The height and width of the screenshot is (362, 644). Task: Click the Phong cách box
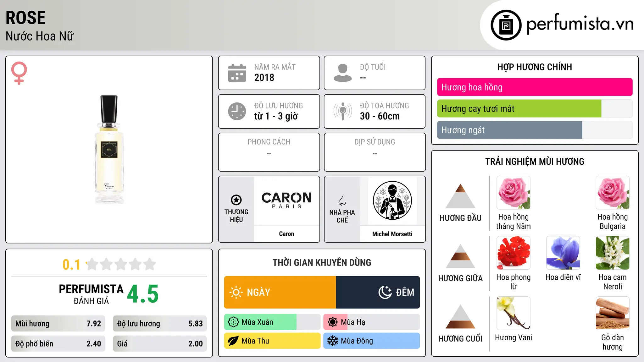click(x=269, y=152)
